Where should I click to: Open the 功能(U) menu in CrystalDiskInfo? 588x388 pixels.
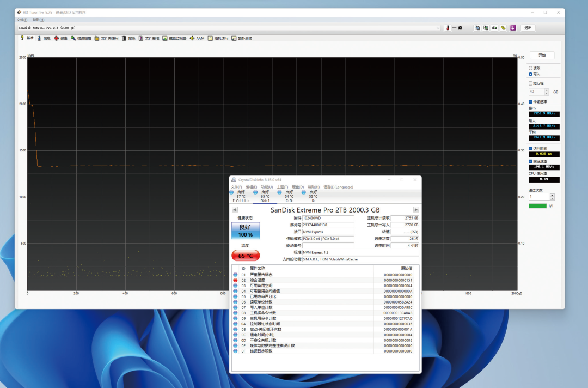(x=266, y=186)
